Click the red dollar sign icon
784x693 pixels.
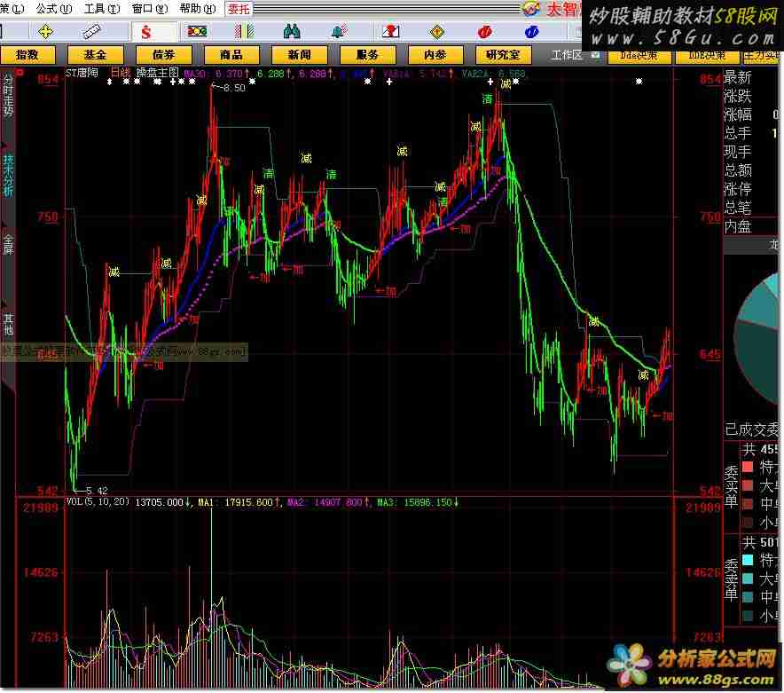146,33
